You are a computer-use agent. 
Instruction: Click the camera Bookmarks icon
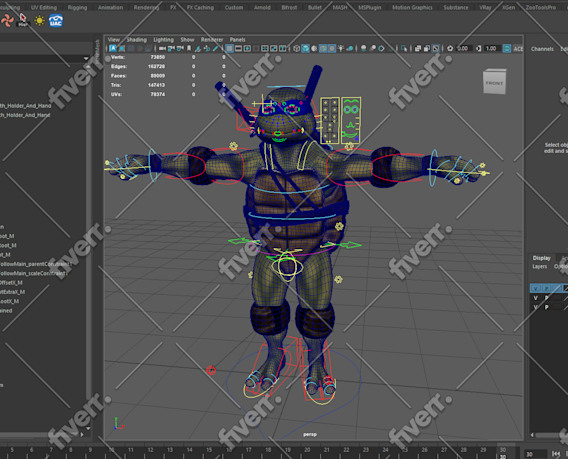[189, 49]
